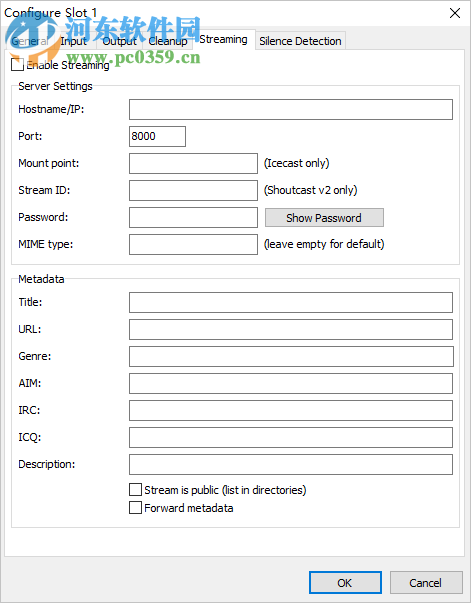Focus the metadata Title field
This screenshot has width=471, height=603.
point(291,302)
